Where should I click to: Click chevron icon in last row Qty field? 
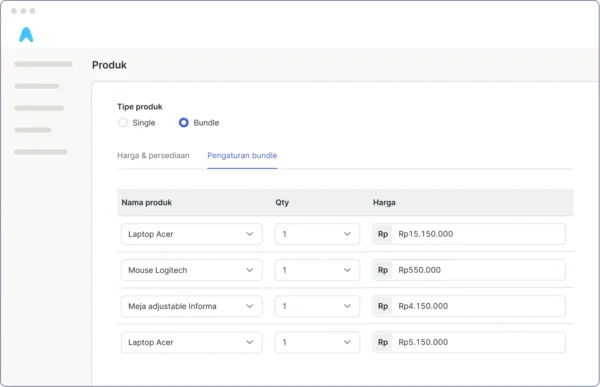click(347, 342)
